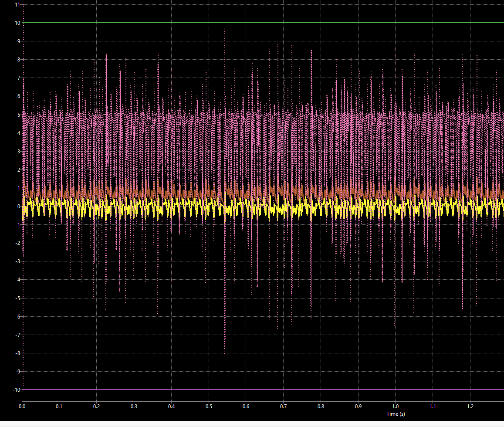Click the y-axis tick label "-9"
This screenshot has height=427, width=504.
pyautogui.click(x=18, y=372)
